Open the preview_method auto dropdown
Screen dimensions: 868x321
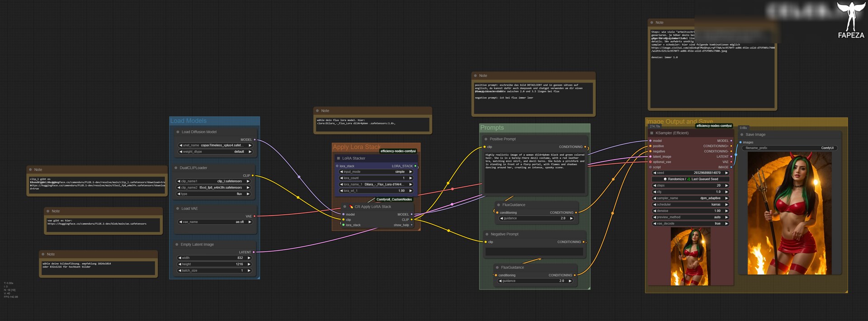(690, 217)
